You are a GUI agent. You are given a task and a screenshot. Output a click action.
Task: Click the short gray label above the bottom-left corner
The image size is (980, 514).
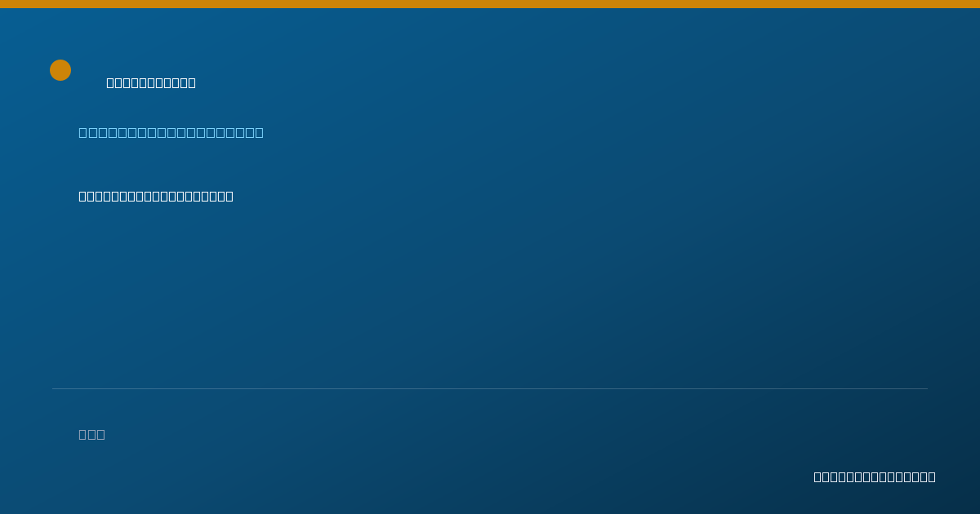pos(91,434)
